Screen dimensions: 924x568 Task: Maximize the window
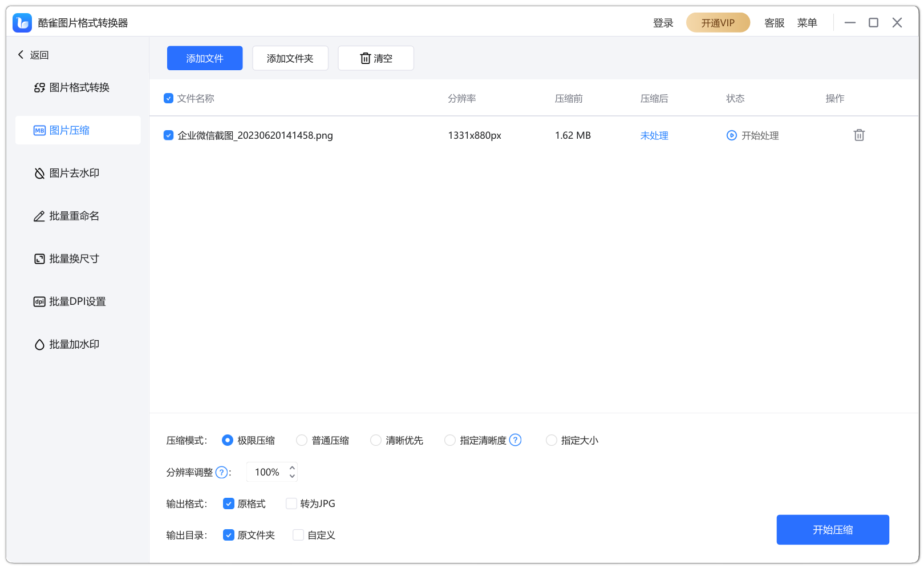(873, 23)
